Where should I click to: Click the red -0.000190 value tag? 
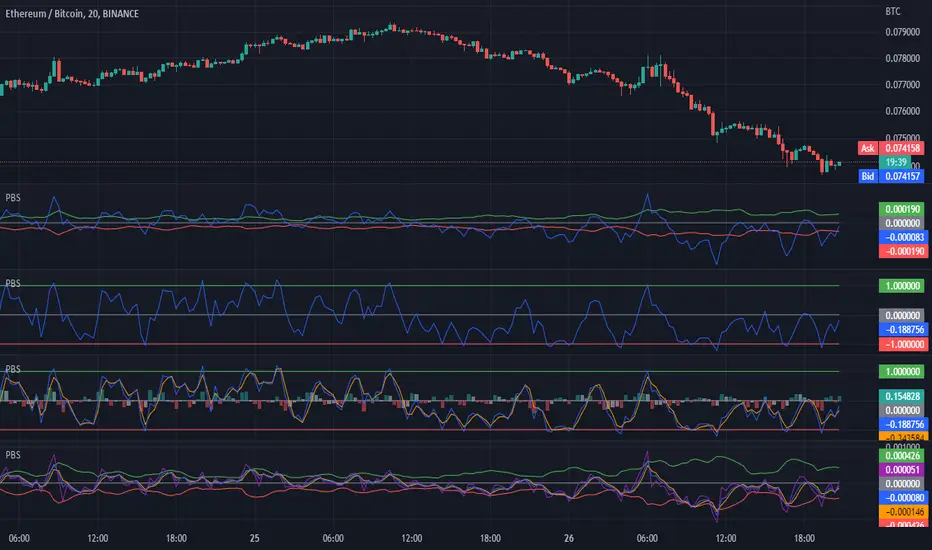903,251
